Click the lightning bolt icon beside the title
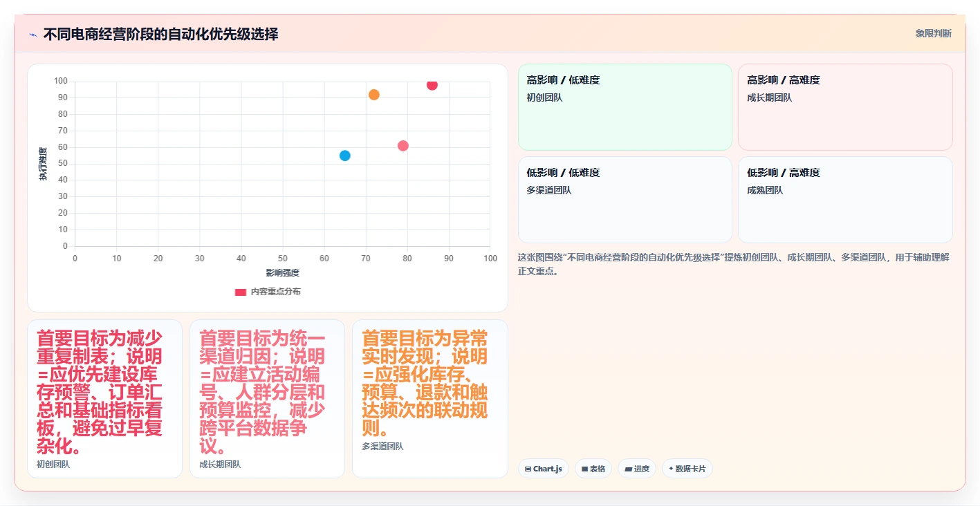The image size is (980, 506). click(x=33, y=34)
